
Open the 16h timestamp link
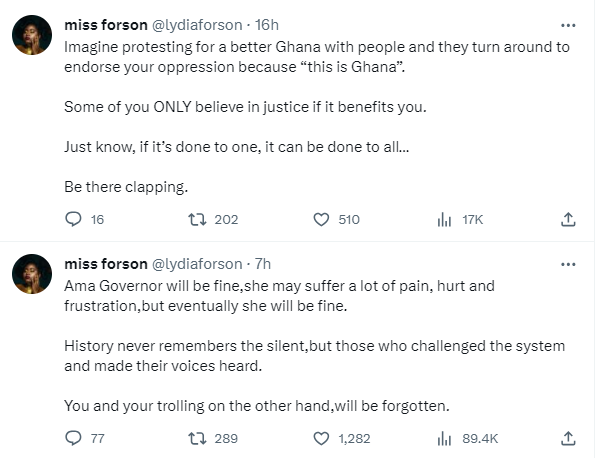coord(267,25)
